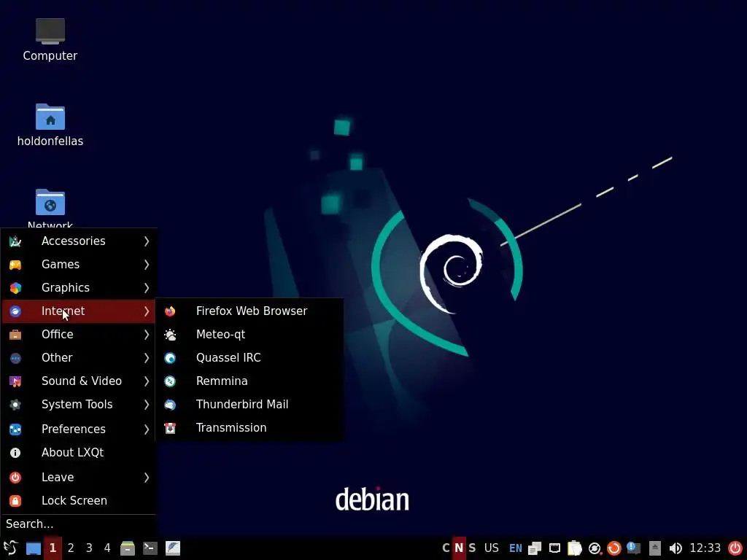The height and width of the screenshot is (560, 747).
Task: Expand the Other submenu arrow
Action: [147, 357]
